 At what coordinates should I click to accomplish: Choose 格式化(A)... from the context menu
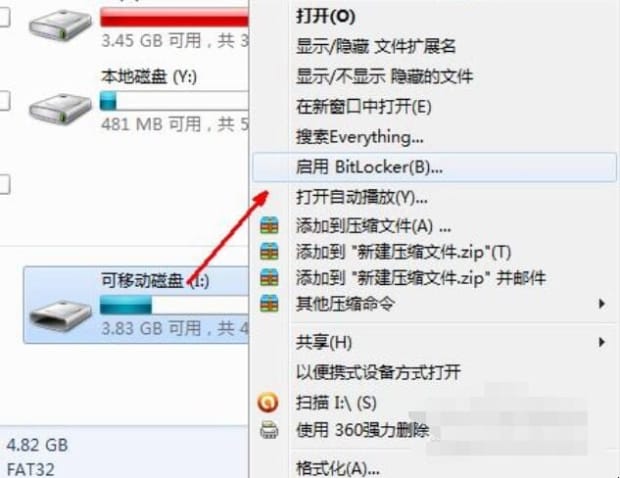click(x=434, y=469)
